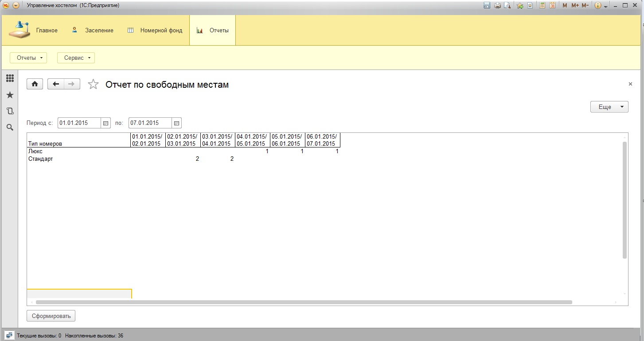Click the Save icon in title bar
This screenshot has width=644, height=341.
coord(487,5)
